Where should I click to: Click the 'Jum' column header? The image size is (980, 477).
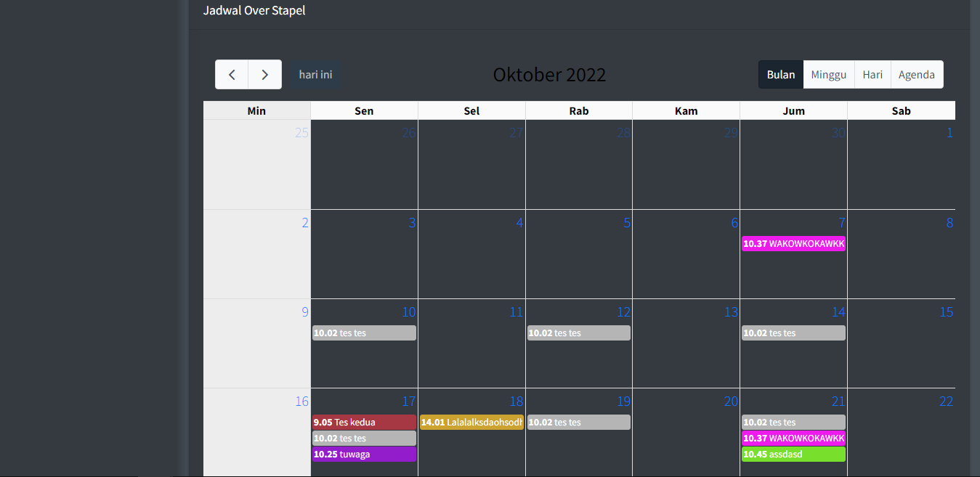click(x=793, y=111)
